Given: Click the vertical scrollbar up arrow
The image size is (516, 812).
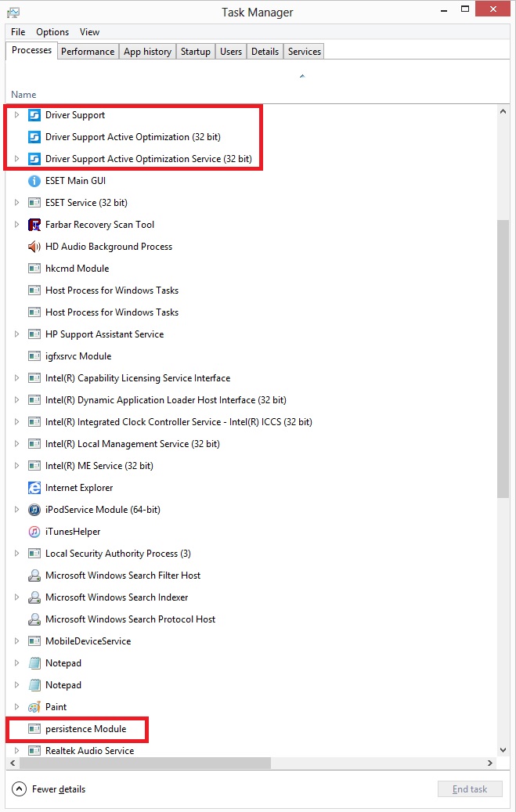Looking at the screenshot, I should click(x=503, y=111).
